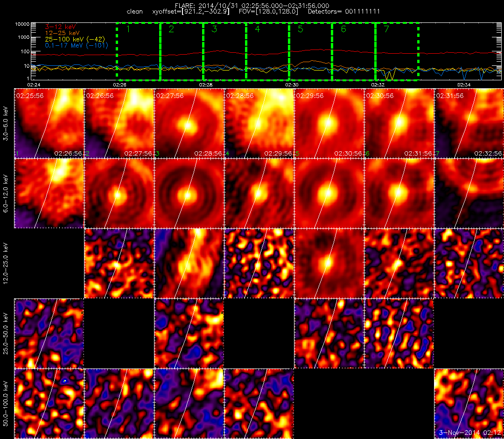Open the 25.0-50.0 keV image for interval 1
This screenshot has height=439, width=504.
pyautogui.click(x=49, y=333)
